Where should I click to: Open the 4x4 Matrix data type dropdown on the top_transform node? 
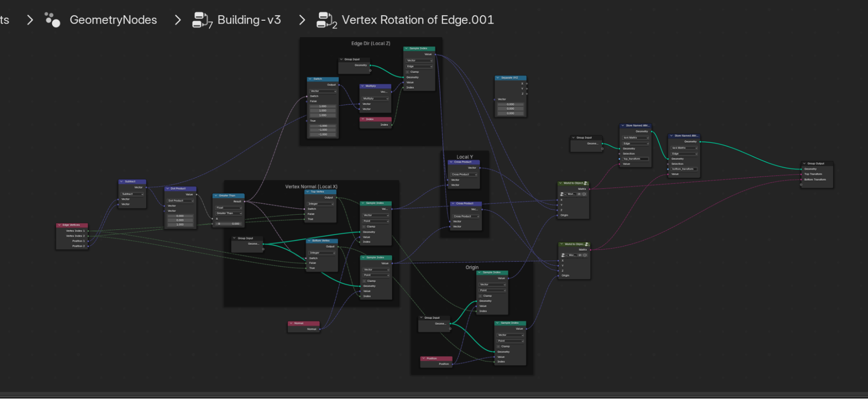[x=636, y=138]
